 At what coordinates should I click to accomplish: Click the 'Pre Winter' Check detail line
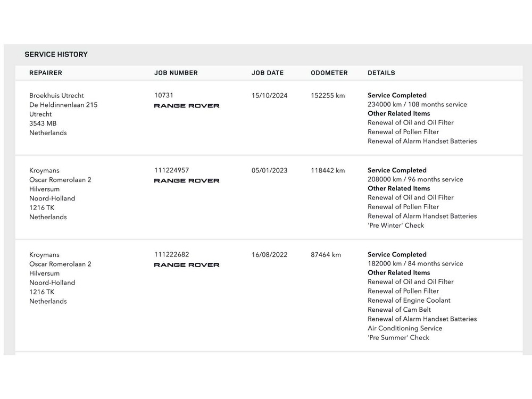[396, 226]
